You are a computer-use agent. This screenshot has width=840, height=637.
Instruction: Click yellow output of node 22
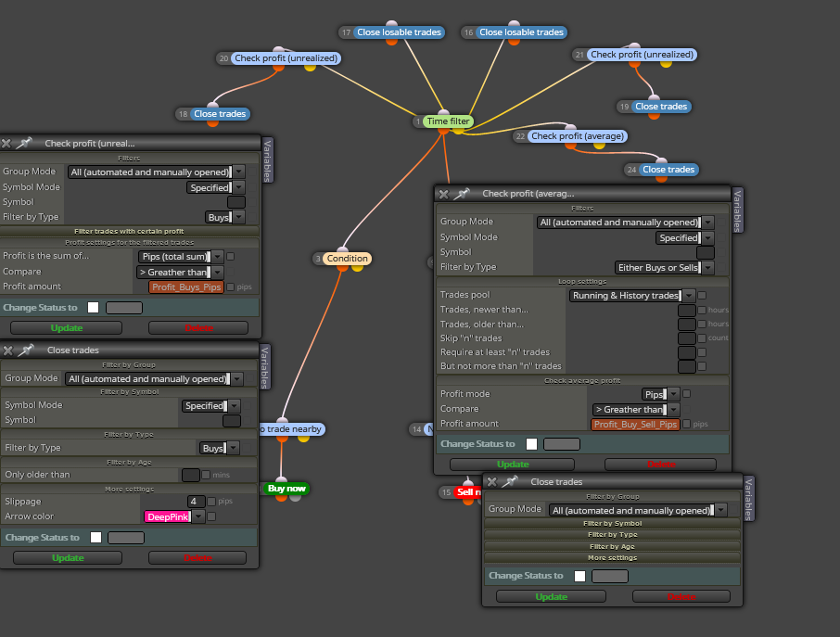coord(599,145)
